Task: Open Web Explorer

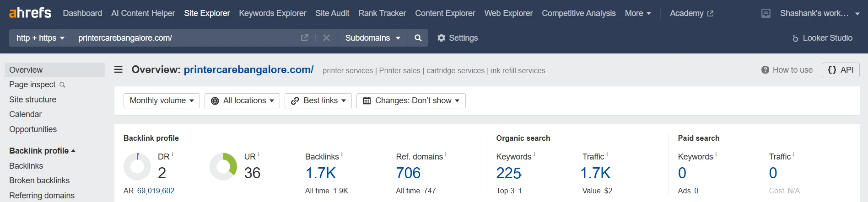Action: 508,13
